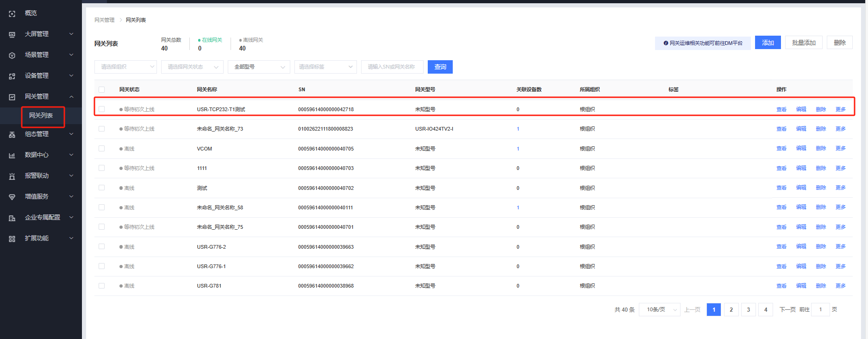Click the 组态管理 sidebar icon
This screenshot has height=339, width=868.
12,135
